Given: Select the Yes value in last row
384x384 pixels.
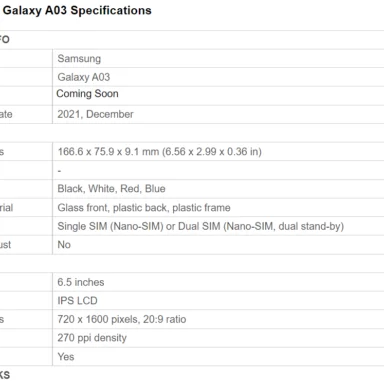Looking at the screenshot, I should click(66, 357).
